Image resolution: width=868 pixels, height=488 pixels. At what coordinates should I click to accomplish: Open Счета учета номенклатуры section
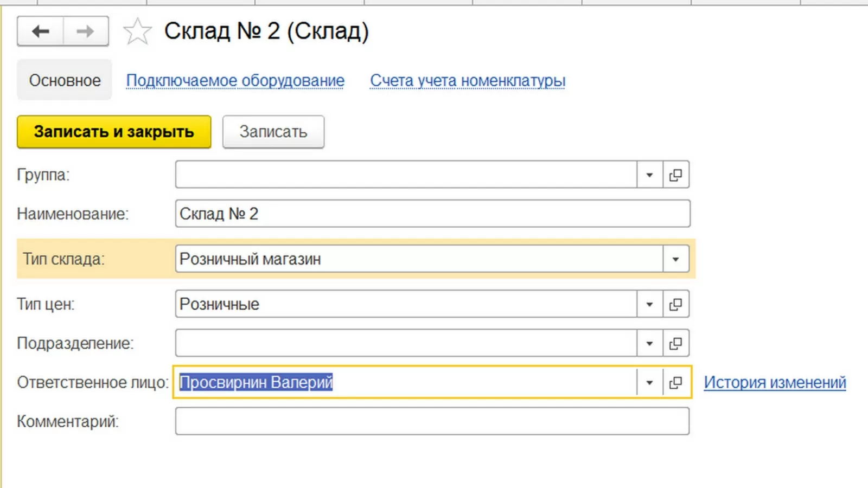pos(467,80)
